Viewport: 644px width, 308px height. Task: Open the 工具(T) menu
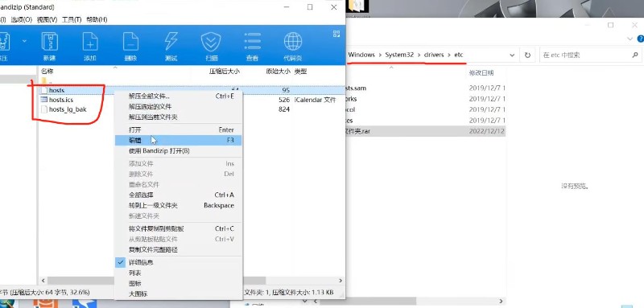(72, 19)
